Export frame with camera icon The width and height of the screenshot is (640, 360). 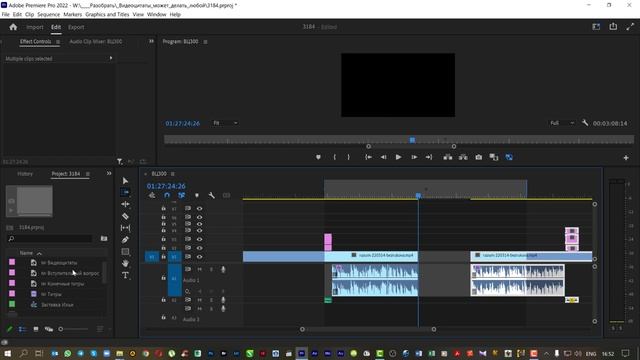coord(478,157)
